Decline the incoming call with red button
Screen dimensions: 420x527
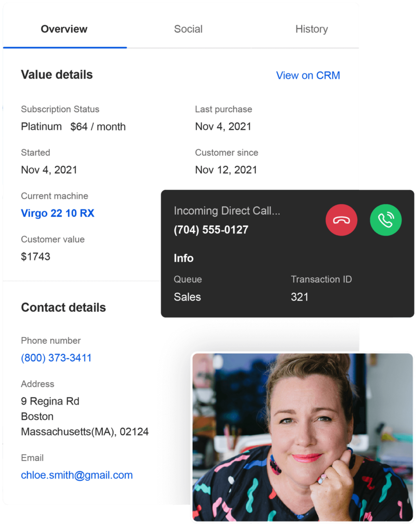pyautogui.click(x=341, y=220)
